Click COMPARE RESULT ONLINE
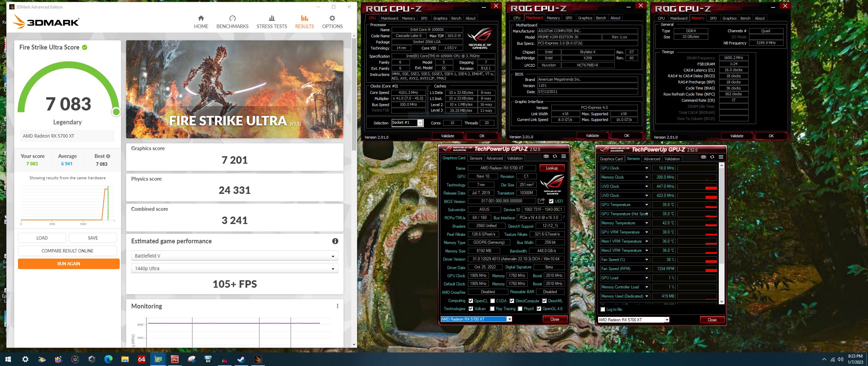 [x=67, y=251]
